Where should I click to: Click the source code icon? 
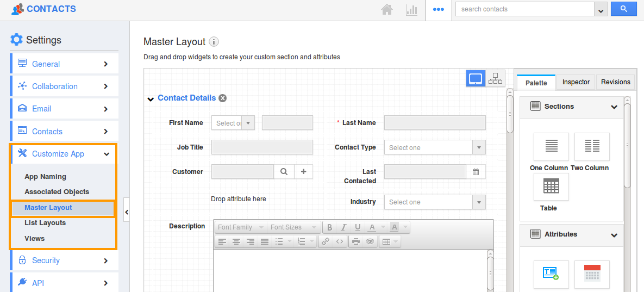point(340,242)
